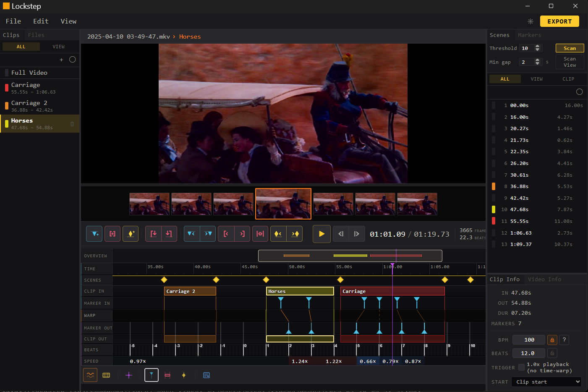Go to clip start bracket icon
The width and height of the screenshot is (588, 392).
pyautogui.click(x=226, y=234)
